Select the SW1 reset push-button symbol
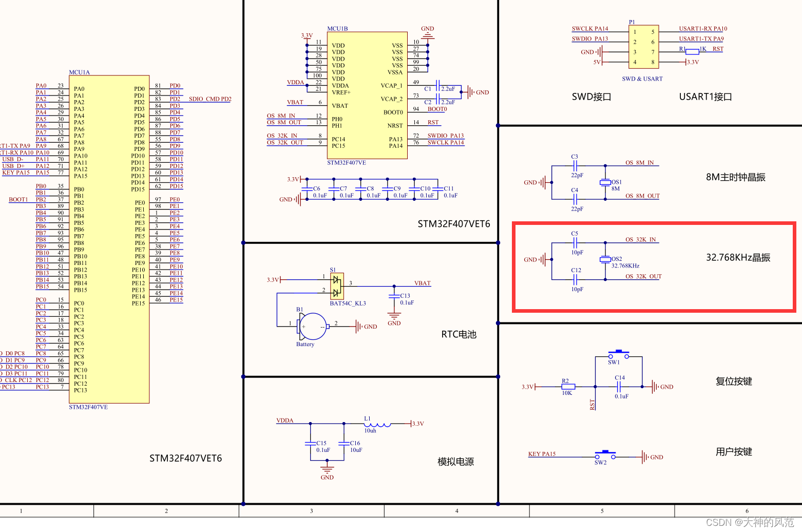This screenshot has width=802, height=532. point(619,354)
